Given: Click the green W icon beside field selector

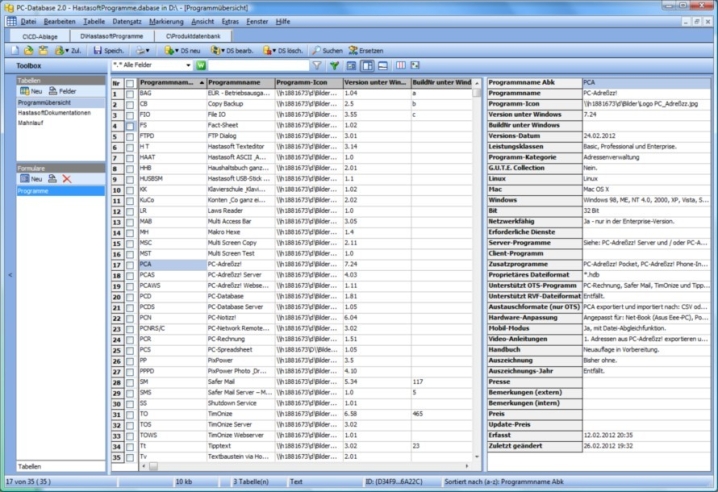Looking at the screenshot, I should click(x=201, y=65).
